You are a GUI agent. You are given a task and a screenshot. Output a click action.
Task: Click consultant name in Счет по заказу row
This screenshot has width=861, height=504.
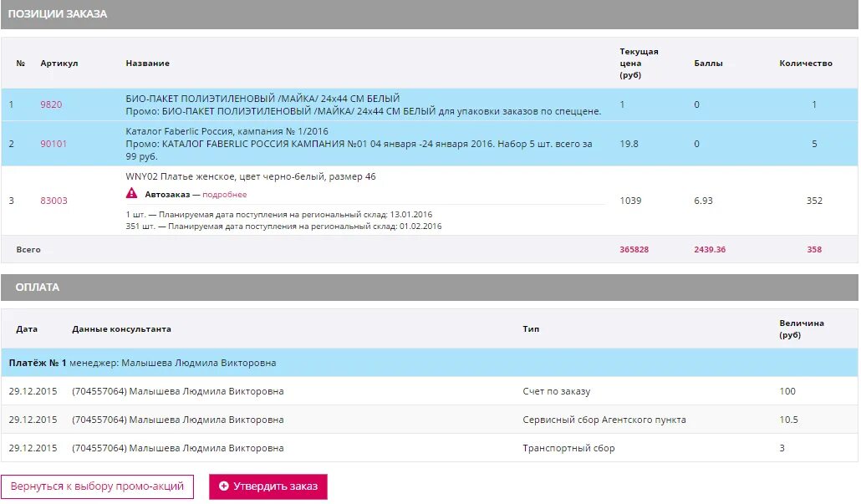click(x=178, y=391)
